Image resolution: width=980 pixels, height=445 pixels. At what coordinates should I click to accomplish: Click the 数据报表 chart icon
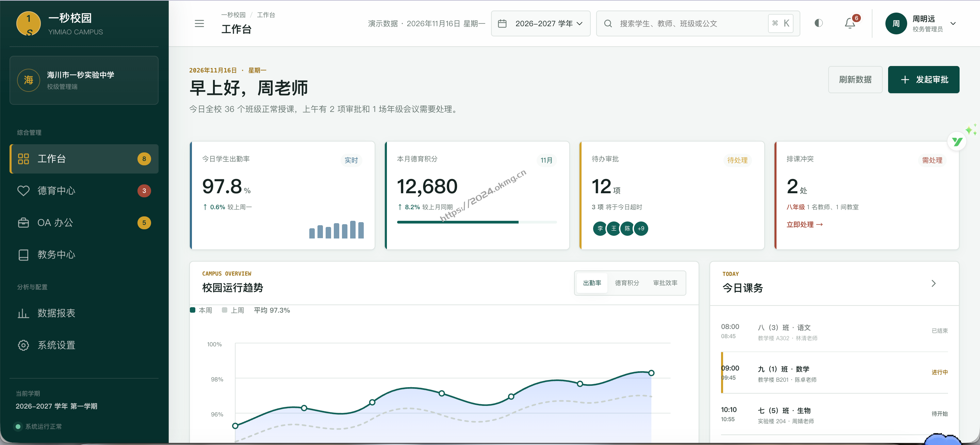[23, 313]
